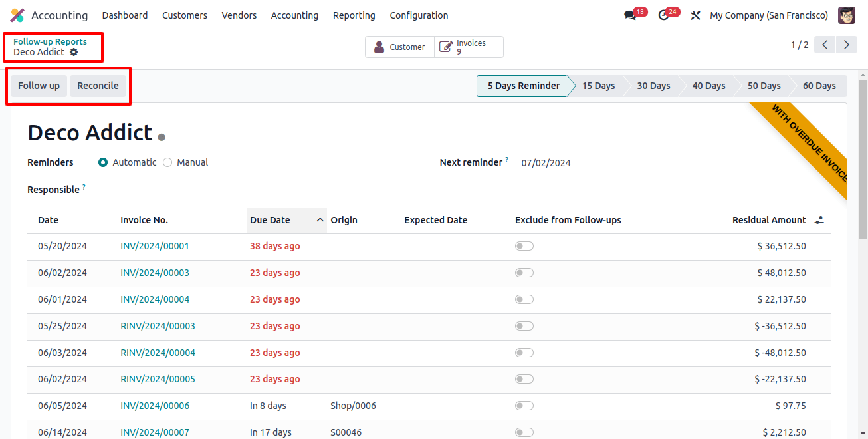
Task: Select the 60 Days stage
Action: coord(819,86)
